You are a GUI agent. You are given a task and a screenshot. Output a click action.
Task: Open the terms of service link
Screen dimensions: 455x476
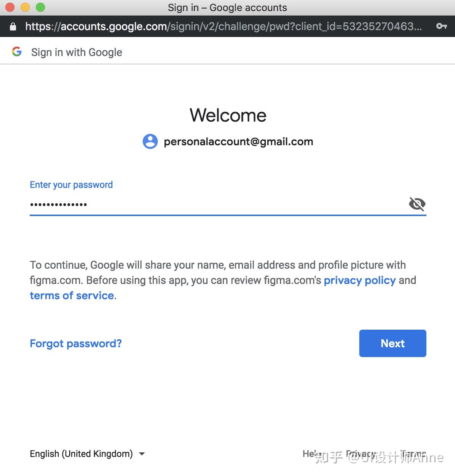point(72,296)
